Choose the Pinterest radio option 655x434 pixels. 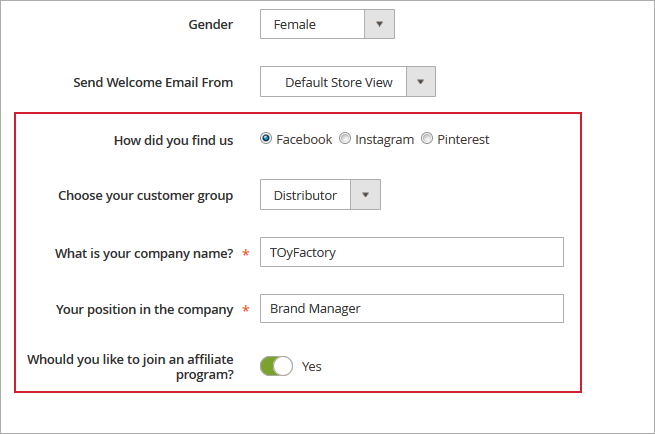point(427,139)
